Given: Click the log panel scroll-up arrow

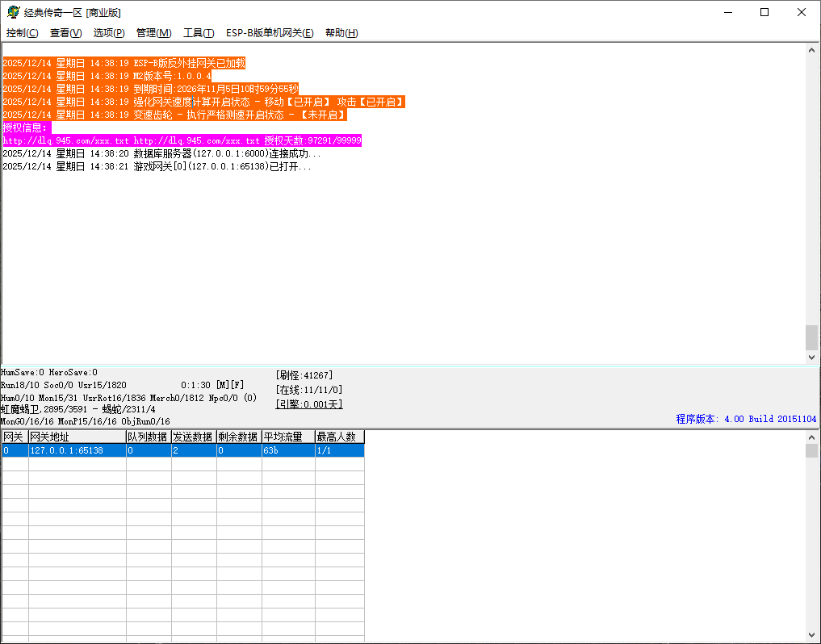Looking at the screenshot, I should pos(811,50).
